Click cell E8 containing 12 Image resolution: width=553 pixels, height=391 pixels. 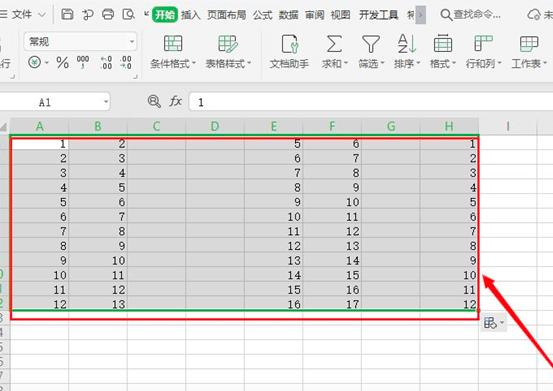(x=273, y=245)
